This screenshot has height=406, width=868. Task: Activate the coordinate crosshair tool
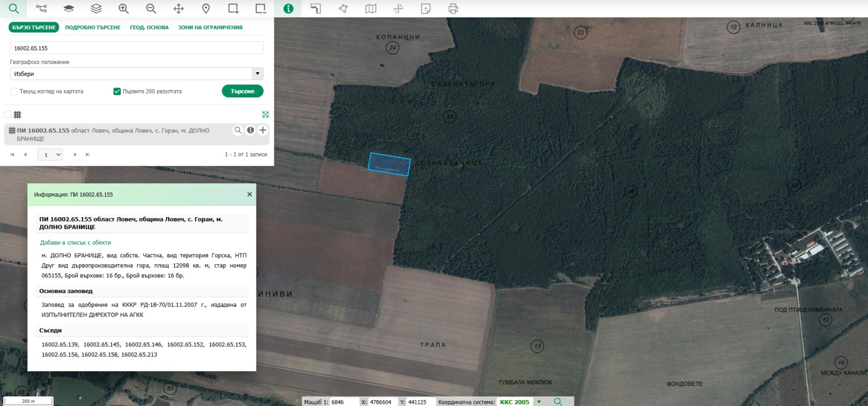[x=398, y=9]
